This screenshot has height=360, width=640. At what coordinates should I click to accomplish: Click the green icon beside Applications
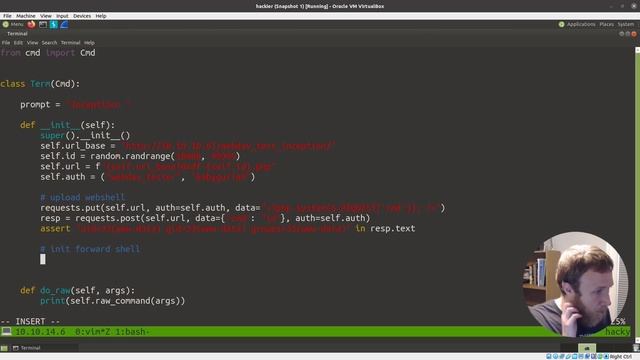point(562,24)
